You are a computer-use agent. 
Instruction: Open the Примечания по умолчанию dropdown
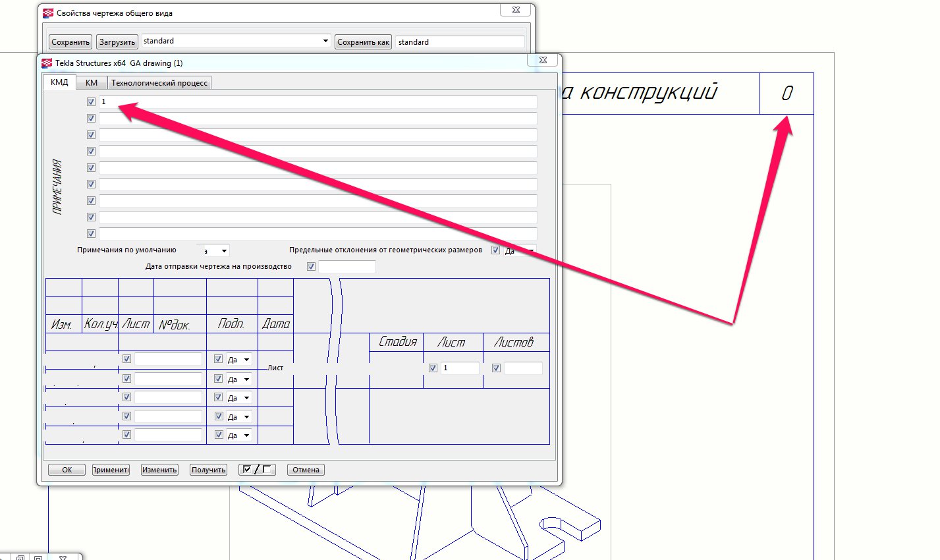click(224, 251)
